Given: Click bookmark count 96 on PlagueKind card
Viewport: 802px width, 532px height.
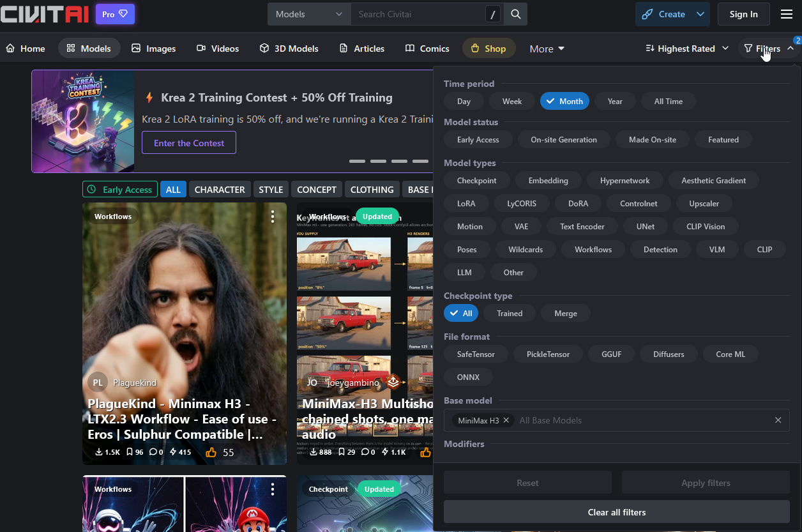Looking at the screenshot, I should [x=135, y=452].
